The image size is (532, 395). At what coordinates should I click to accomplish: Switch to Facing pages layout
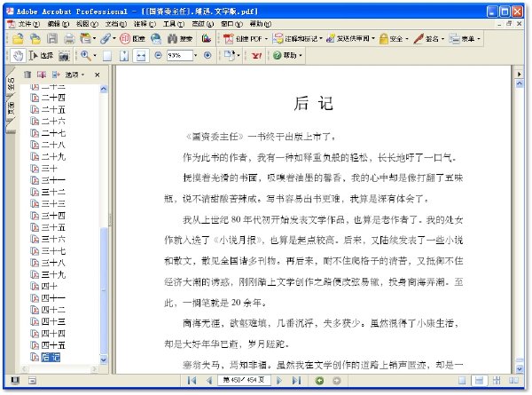pos(513,381)
